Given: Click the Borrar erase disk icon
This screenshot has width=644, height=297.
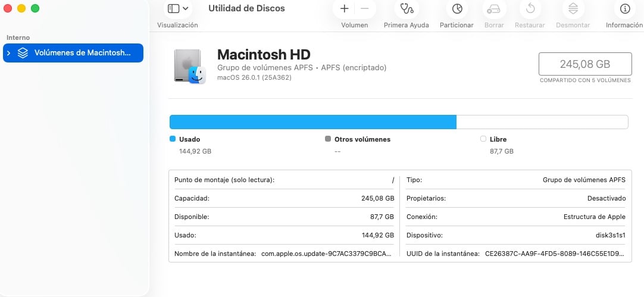Looking at the screenshot, I should coord(494,9).
